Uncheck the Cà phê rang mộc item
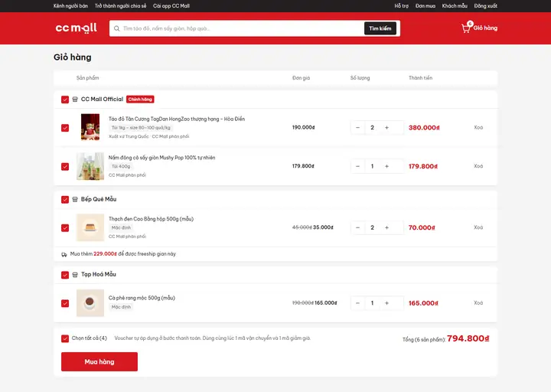Viewport: 551px width, 392px height. click(65, 303)
